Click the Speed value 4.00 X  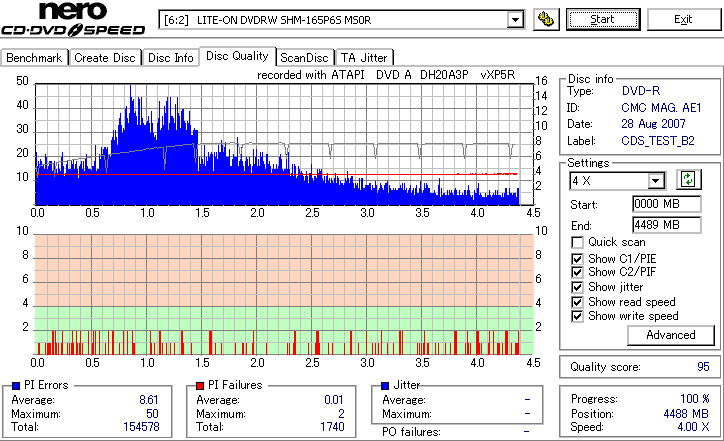coord(694,427)
